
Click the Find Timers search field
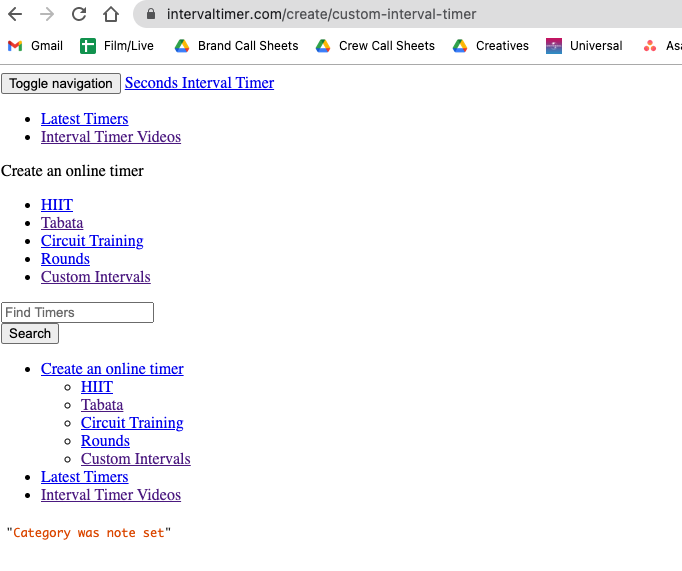pos(77,312)
